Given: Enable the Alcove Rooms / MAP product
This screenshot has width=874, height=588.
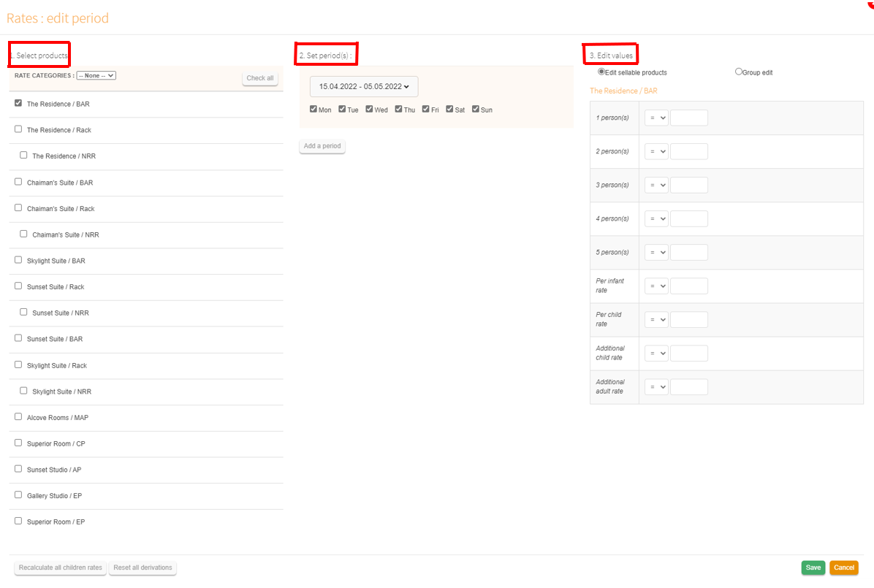Looking at the screenshot, I should point(18,417).
